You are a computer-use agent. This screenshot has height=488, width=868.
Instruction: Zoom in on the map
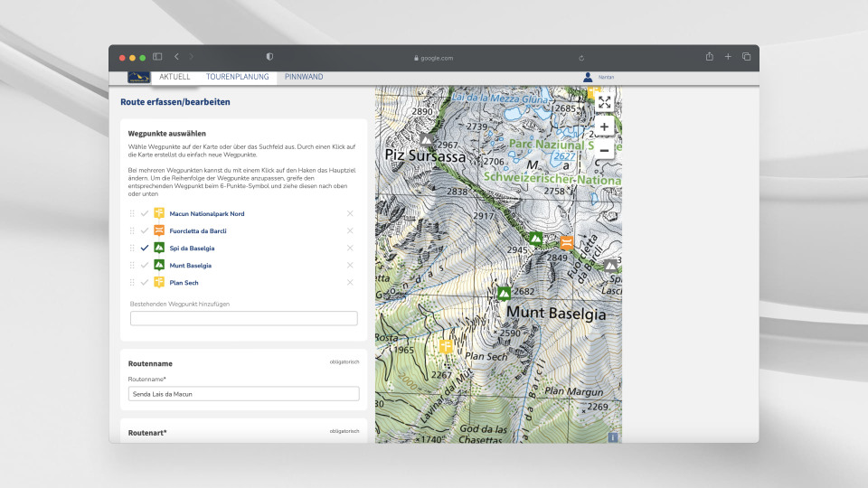click(604, 127)
